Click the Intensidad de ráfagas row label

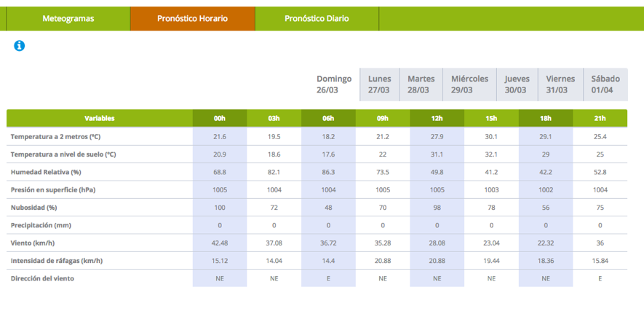click(56, 261)
